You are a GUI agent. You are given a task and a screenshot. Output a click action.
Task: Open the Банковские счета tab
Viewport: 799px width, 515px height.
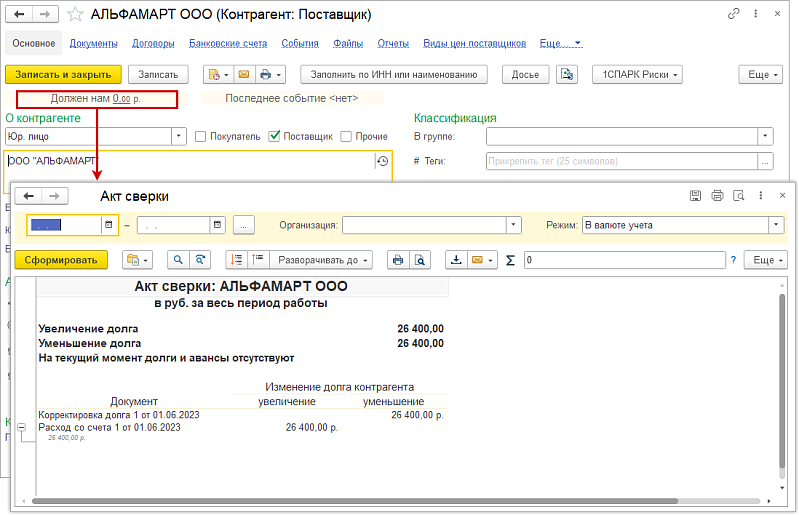pyautogui.click(x=228, y=44)
